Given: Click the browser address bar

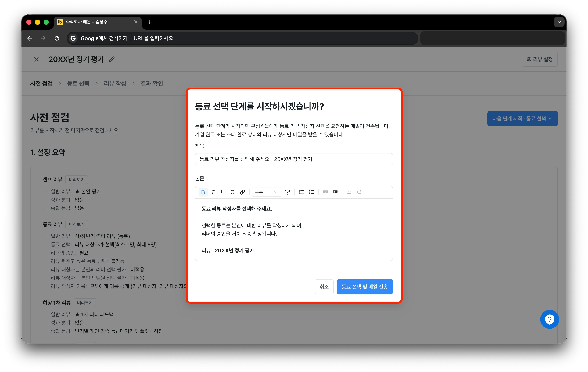Looking at the screenshot, I should point(242,38).
